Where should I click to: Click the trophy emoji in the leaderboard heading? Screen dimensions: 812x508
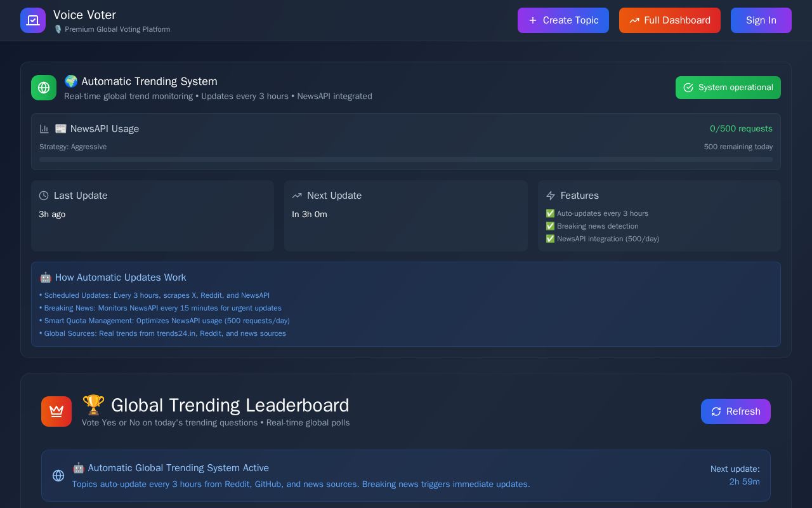click(x=94, y=405)
